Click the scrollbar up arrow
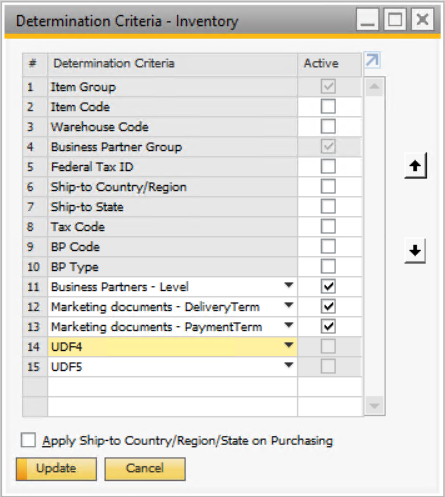The width and height of the screenshot is (445, 497). point(374,87)
